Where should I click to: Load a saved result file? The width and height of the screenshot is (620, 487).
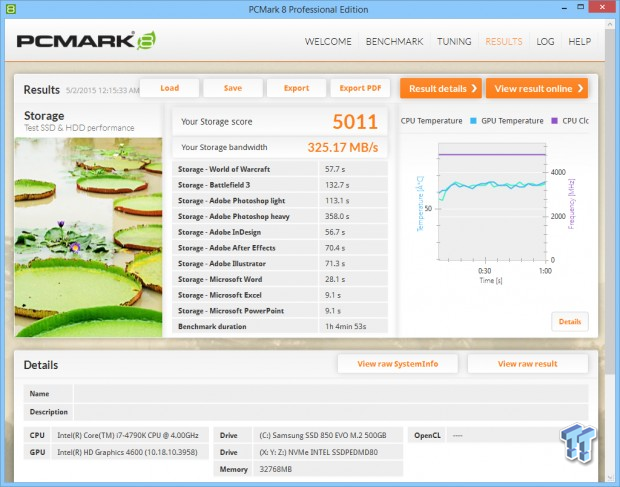[169, 88]
